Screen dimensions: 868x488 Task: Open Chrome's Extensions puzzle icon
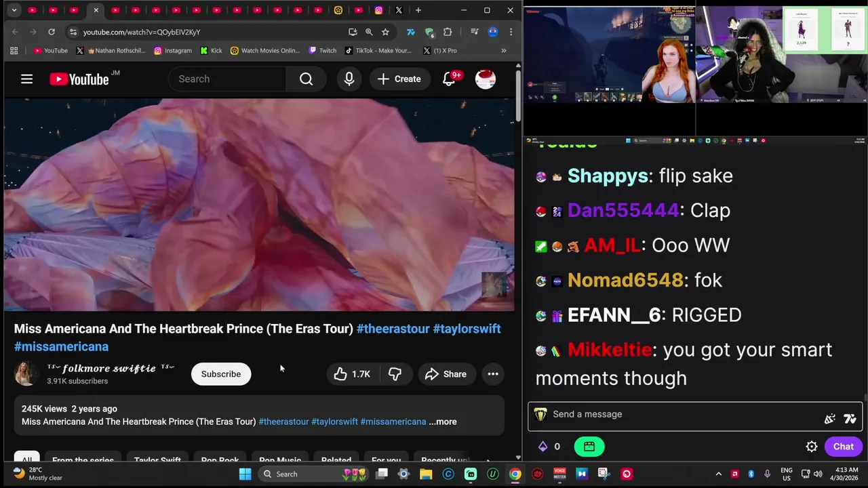[448, 32]
